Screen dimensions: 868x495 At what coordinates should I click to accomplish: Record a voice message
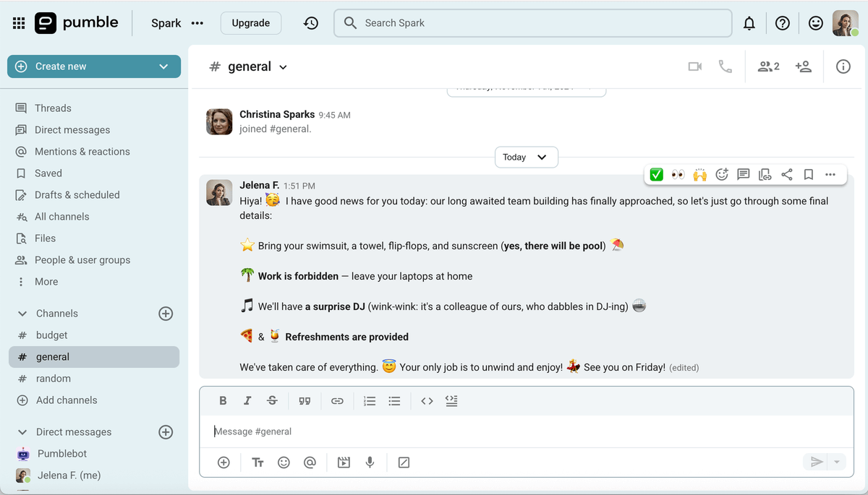[370, 462]
